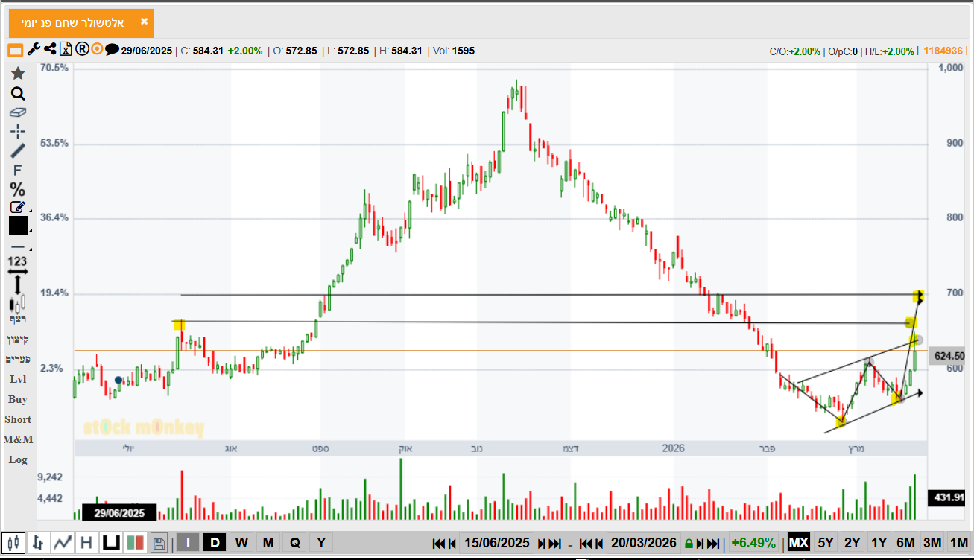The width and height of the screenshot is (974, 560).
Task: Set the chart range to 1M
Action: click(x=958, y=543)
